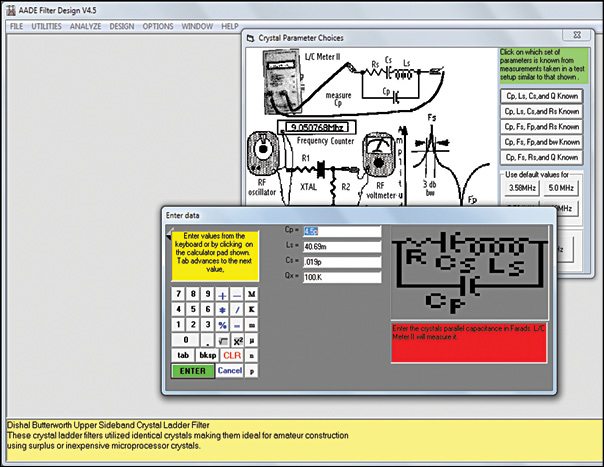Click the square root key

[x=222, y=340]
